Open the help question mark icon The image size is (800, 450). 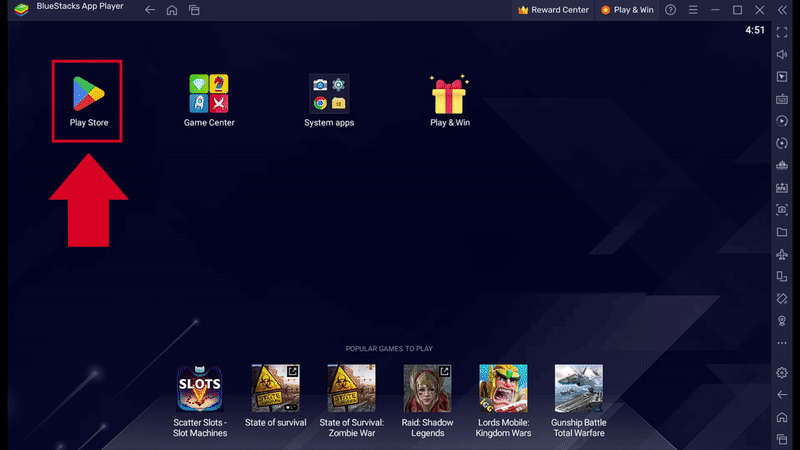pos(670,10)
